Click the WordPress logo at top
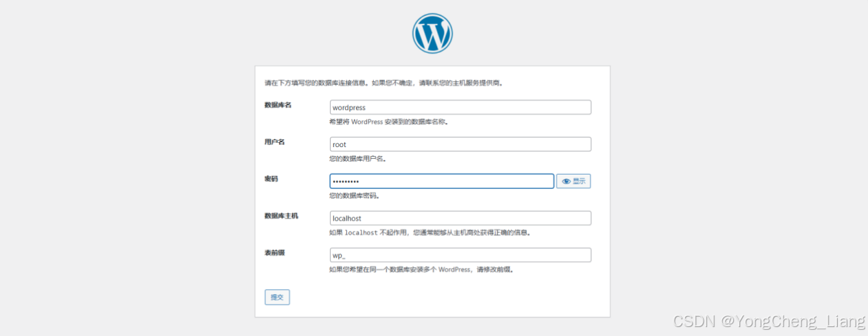868x336 pixels. coord(432,34)
